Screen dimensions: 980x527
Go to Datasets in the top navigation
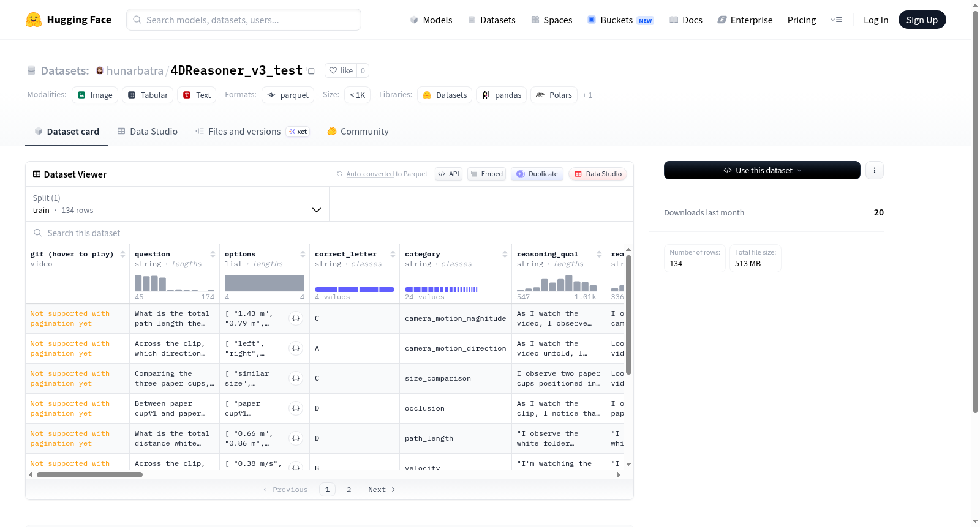click(492, 20)
